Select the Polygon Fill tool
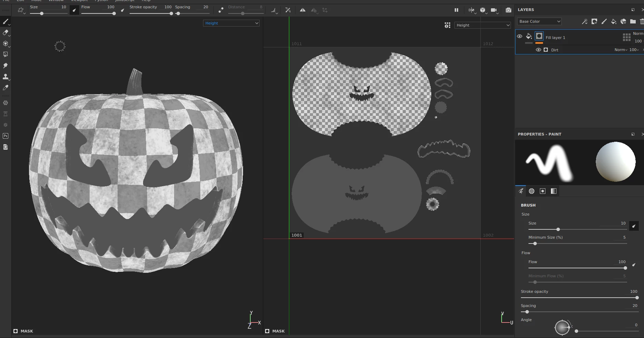644x338 pixels. pyautogui.click(x=6, y=54)
